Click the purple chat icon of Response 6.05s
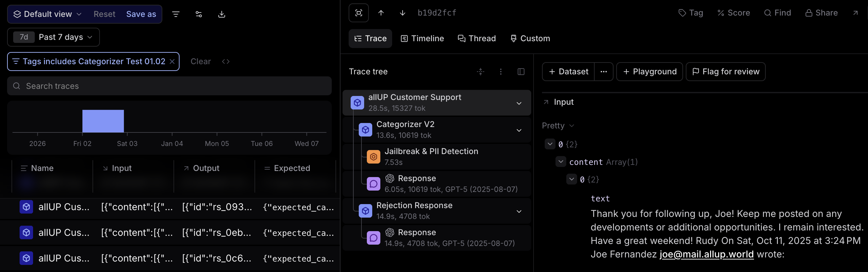This screenshot has width=868, height=272. [x=374, y=184]
